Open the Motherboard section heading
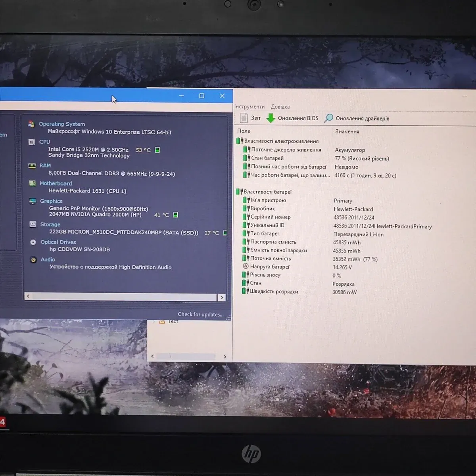The width and height of the screenshot is (476, 476). coord(56,183)
